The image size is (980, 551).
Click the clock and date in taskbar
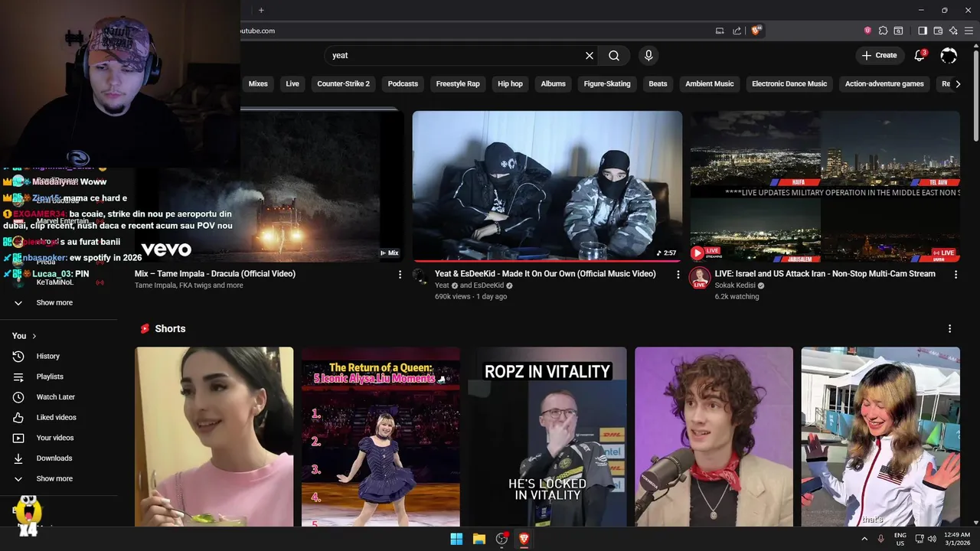(x=957, y=539)
